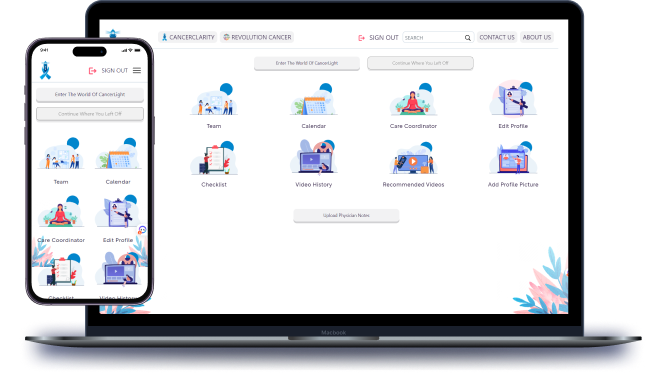Click the laptop sign-out arrow icon
The image size is (665, 373).
(x=361, y=38)
